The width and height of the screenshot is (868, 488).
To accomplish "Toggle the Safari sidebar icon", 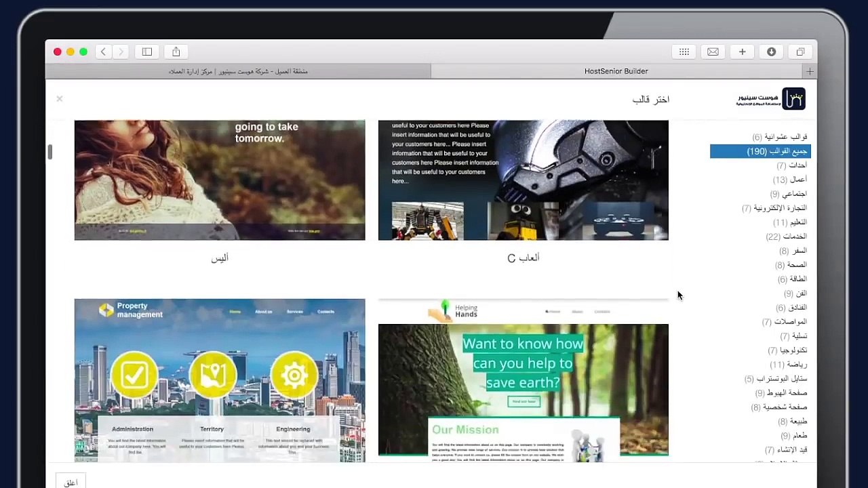I will tap(147, 52).
